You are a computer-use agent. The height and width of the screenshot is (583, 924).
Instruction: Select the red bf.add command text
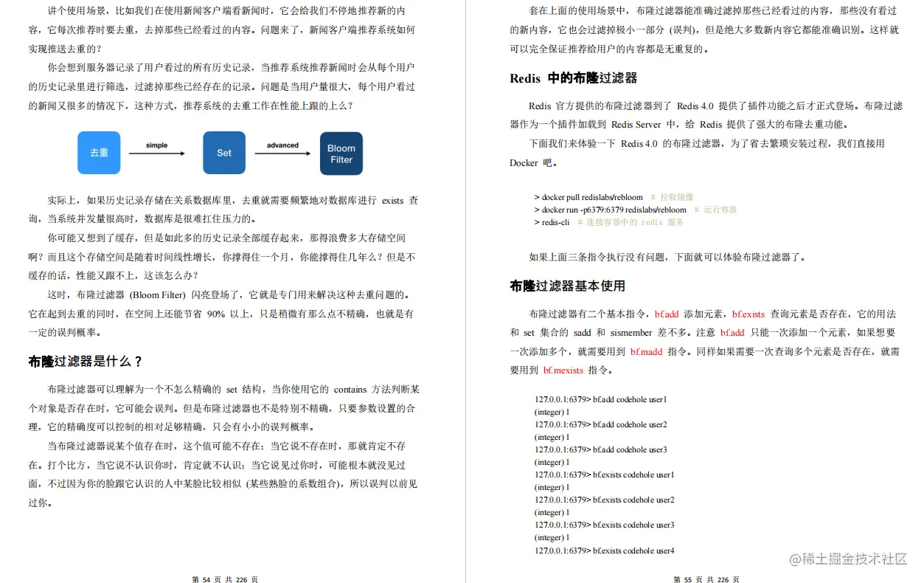666,314
